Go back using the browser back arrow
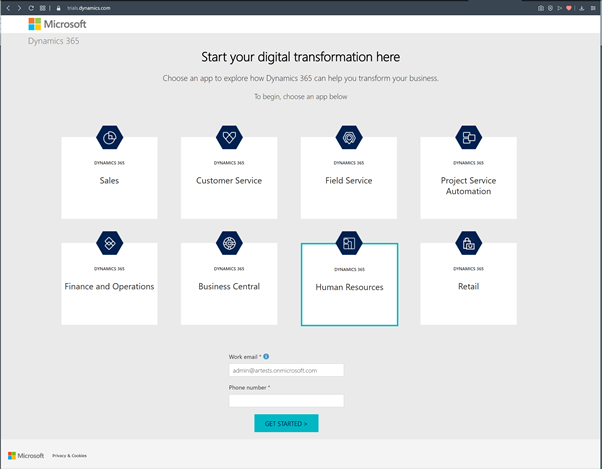The height and width of the screenshot is (469, 602). [x=8, y=7]
